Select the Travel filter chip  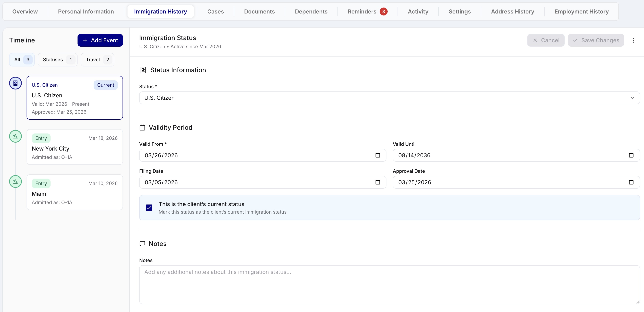tap(97, 60)
